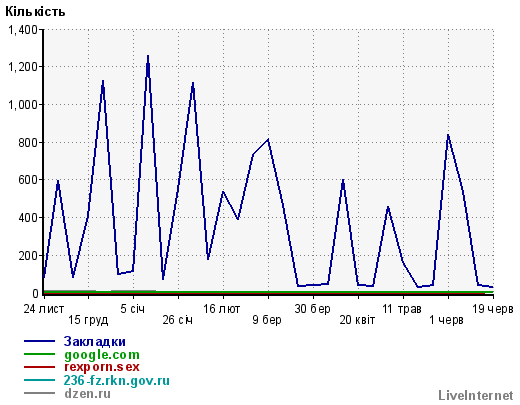The height and width of the screenshot is (405, 520).
Task: Click the rexporn.sex legend label
Action: point(102,367)
